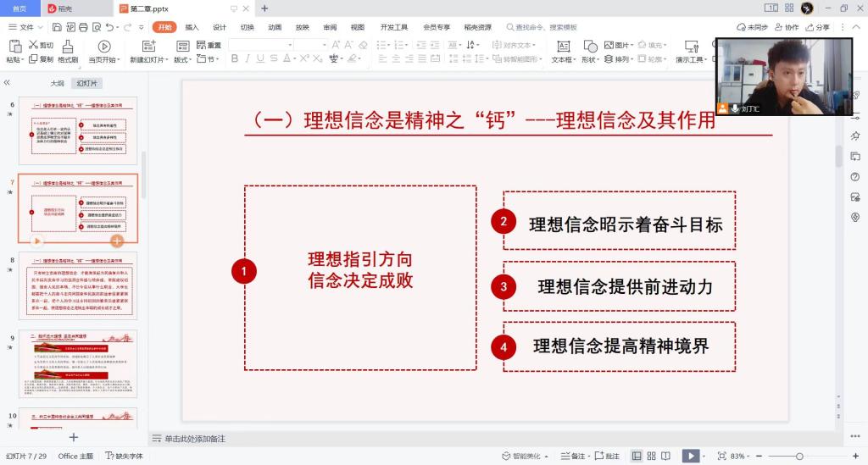Click the 分享 share button

[818, 27]
